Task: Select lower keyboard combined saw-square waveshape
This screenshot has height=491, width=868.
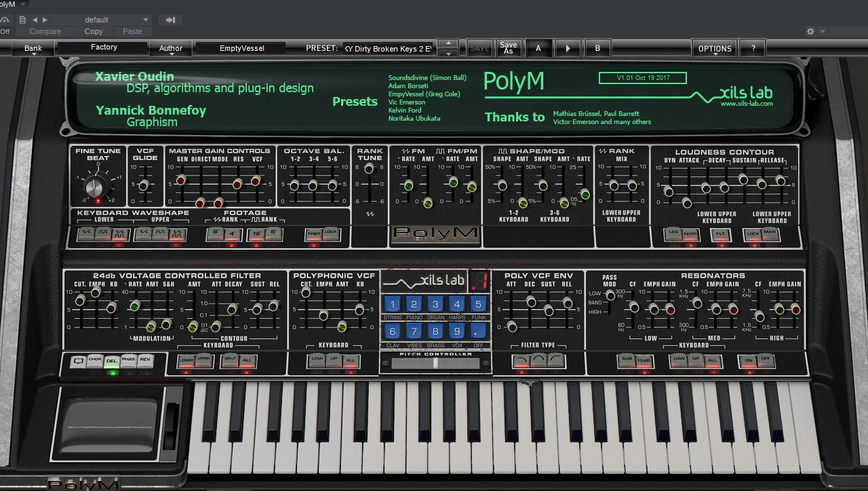Action: (120, 234)
